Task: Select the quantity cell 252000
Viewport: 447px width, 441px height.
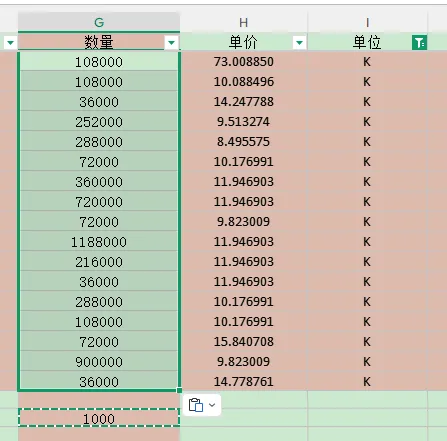Action: (99, 122)
